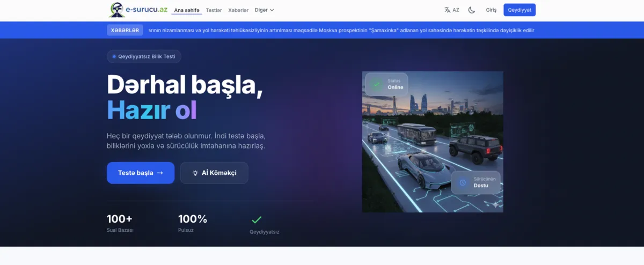This screenshot has height=265, width=644.
Task: Click the XƏBƏRLƏR news label
Action: tap(125, 30)
